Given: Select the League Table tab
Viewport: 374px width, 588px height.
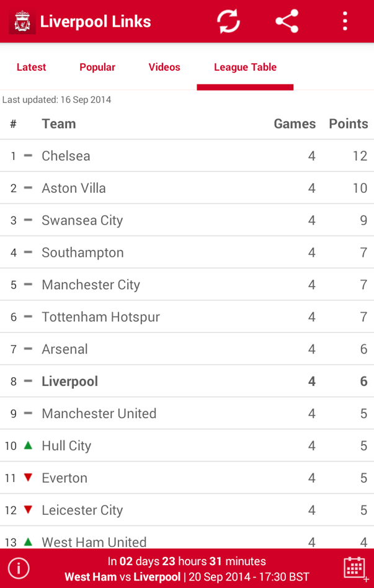Looking at the screenshot, I should 245,67.
